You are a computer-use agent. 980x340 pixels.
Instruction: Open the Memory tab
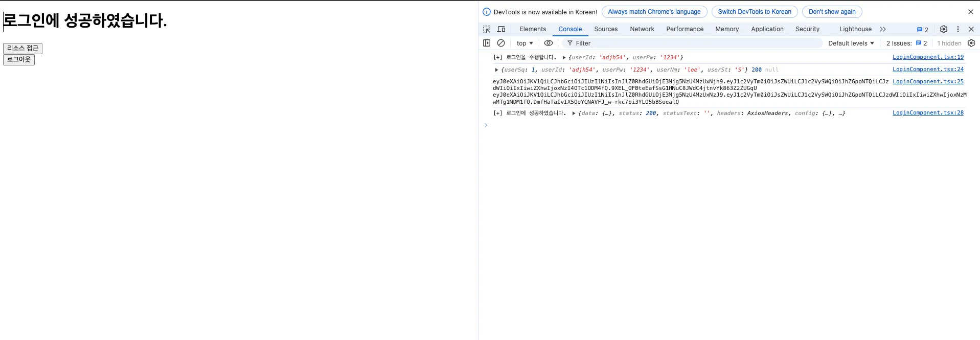(727, 29)
